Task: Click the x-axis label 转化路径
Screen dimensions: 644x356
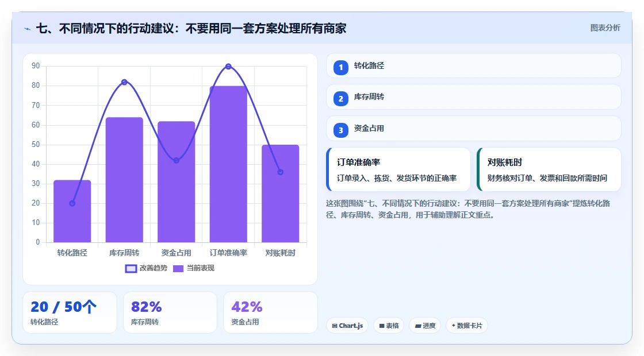Action: click(x=72, y=253)
